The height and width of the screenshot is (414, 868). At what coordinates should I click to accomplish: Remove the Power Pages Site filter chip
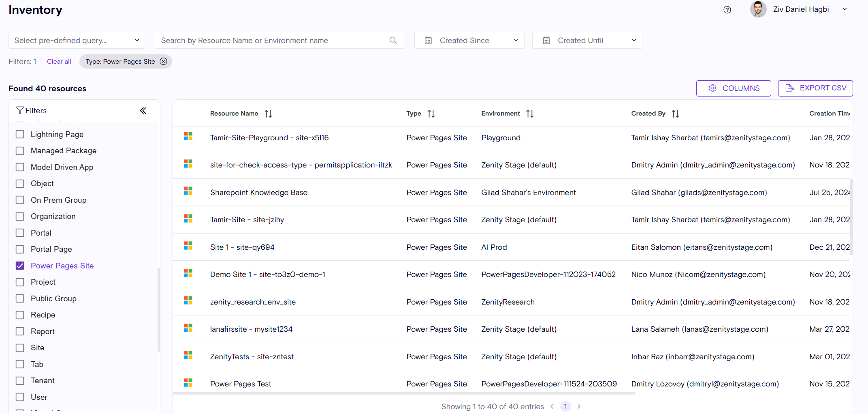pos(163,61)
